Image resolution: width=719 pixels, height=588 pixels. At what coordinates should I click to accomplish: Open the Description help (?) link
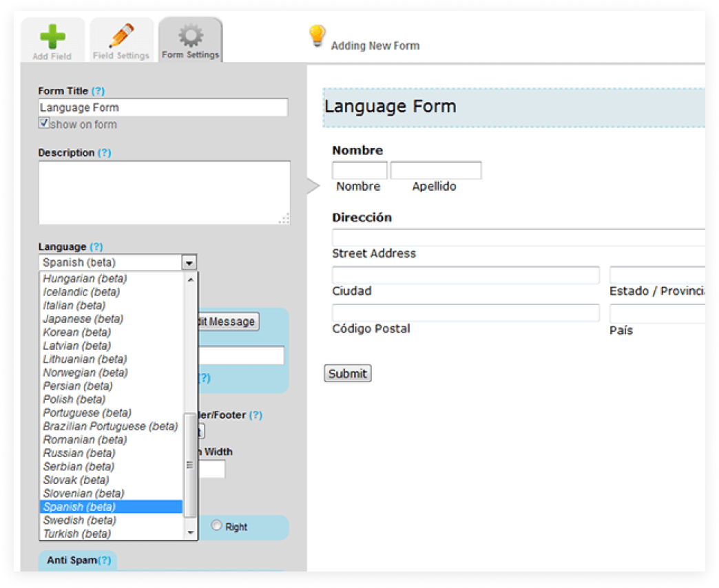pyautogui.click(x=104, y=153)
